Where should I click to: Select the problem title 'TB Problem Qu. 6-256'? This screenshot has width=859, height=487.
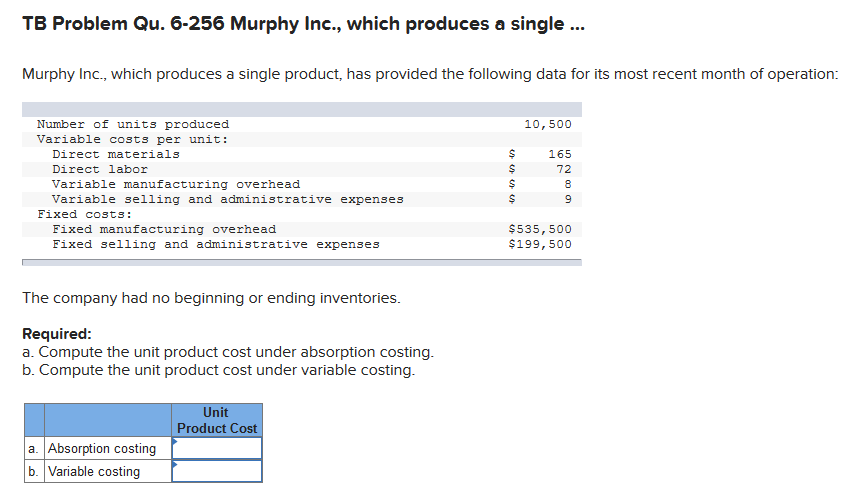tap(123, 24)
